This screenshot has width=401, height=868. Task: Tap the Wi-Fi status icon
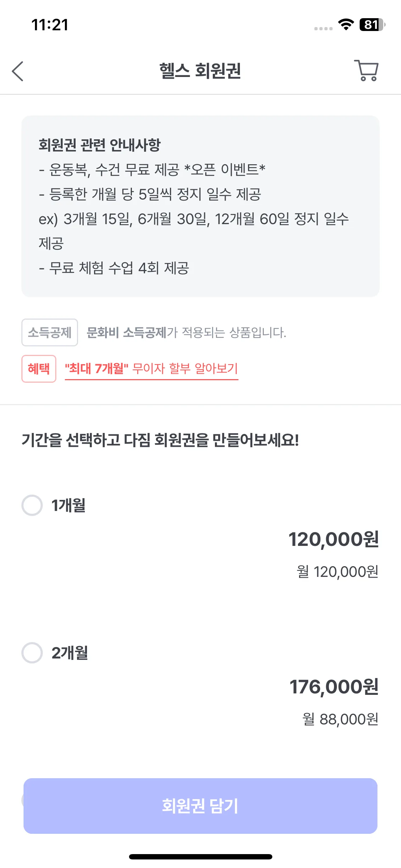click(x=346, y=25)
